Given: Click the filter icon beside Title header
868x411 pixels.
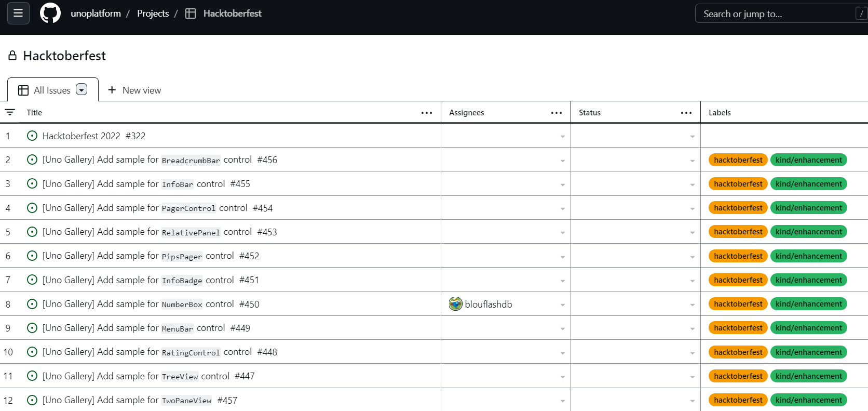Looking at the screenshot, I should (10, 112).
